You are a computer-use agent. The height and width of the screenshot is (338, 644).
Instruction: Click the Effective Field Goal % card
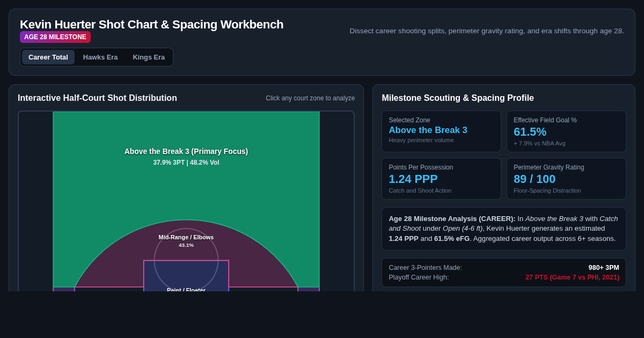tap(566, 131)
